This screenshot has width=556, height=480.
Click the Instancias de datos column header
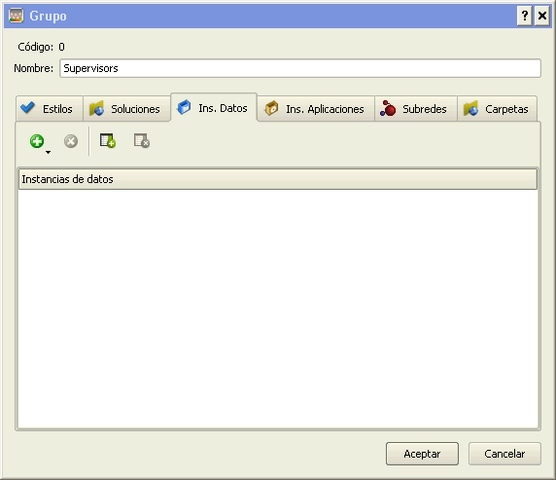[278, 179]
